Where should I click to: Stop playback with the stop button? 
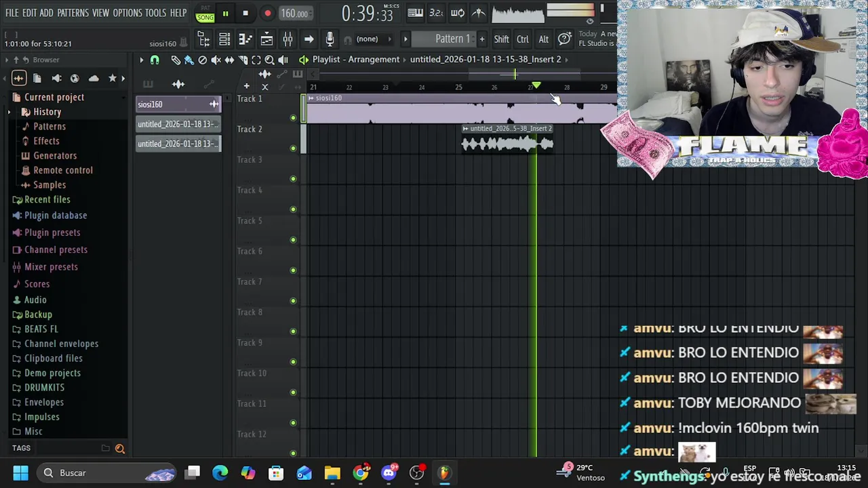(x=245, y=14)
